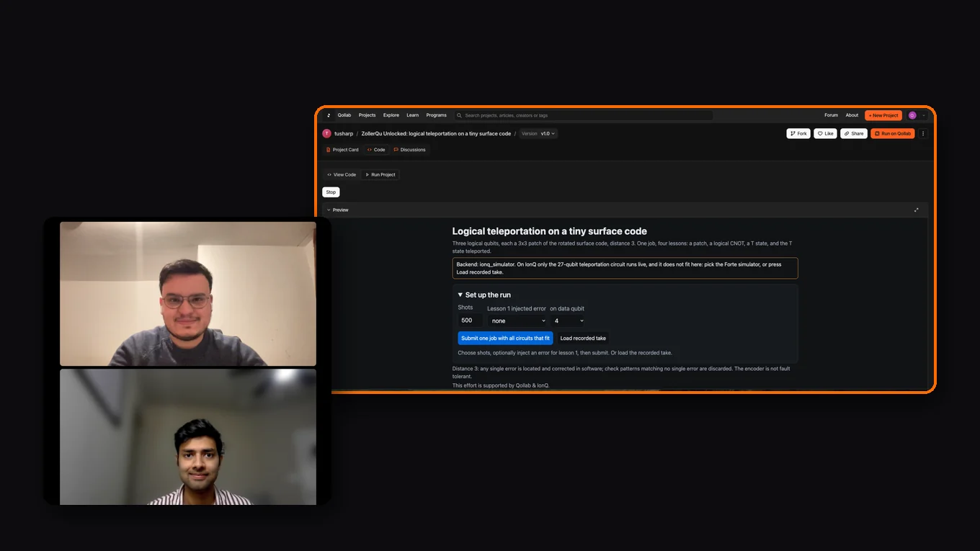Collapse the Preview panel
980x551 pixels.
[x=329, y=210]
